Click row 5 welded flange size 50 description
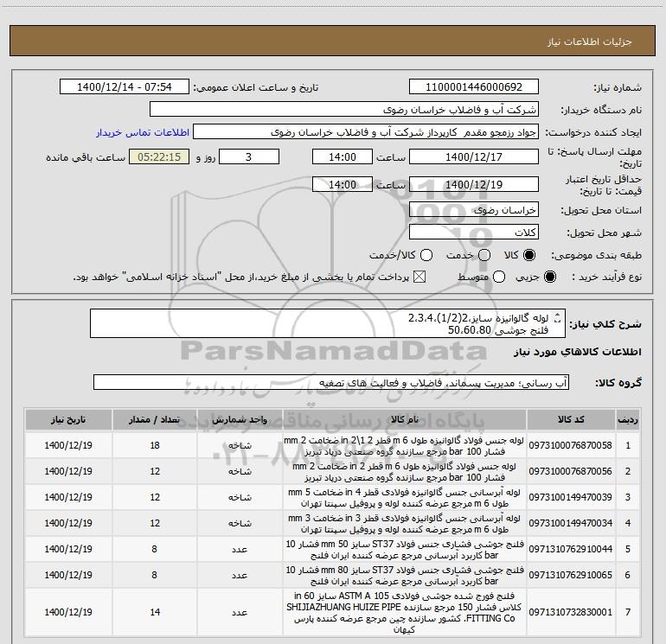The width and height of the screenshot is (666, 644). pyautogui.click(x=405, y=549)
